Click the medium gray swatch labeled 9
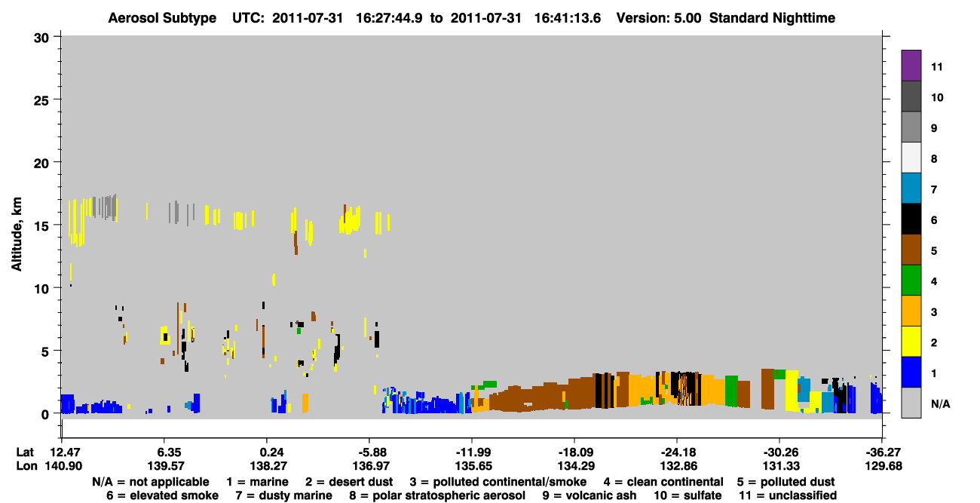 tap(911, 127)
